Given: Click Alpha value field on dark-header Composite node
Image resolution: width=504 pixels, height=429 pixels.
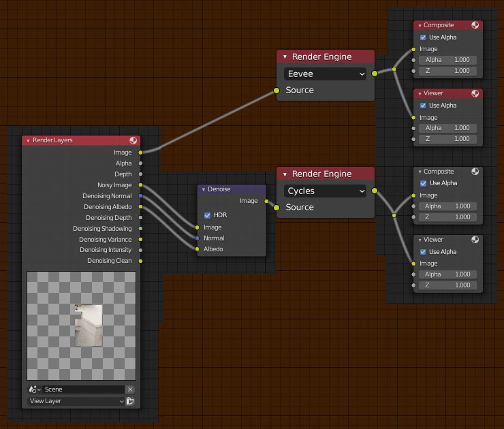Looking at the screenshot, I should click(x=447, y=206).
